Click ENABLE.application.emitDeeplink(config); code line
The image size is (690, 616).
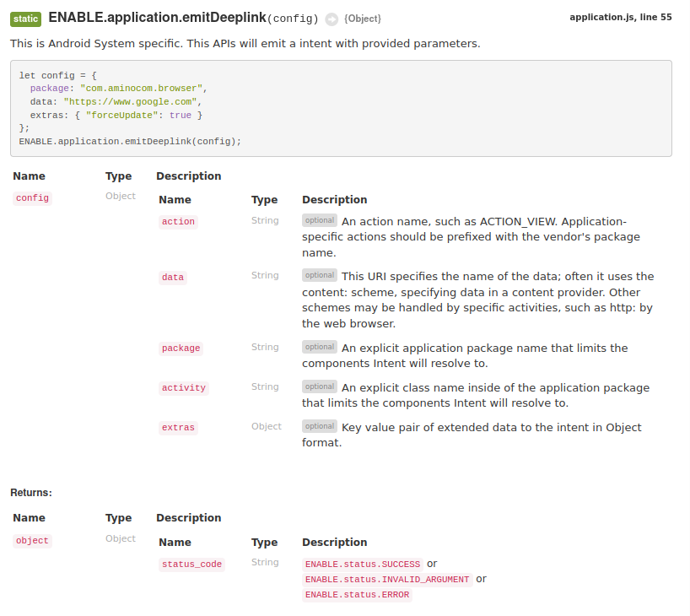130,142
